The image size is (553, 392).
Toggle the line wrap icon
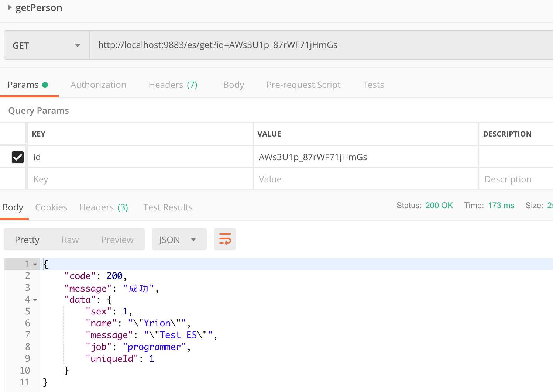(x=225, y=239)
